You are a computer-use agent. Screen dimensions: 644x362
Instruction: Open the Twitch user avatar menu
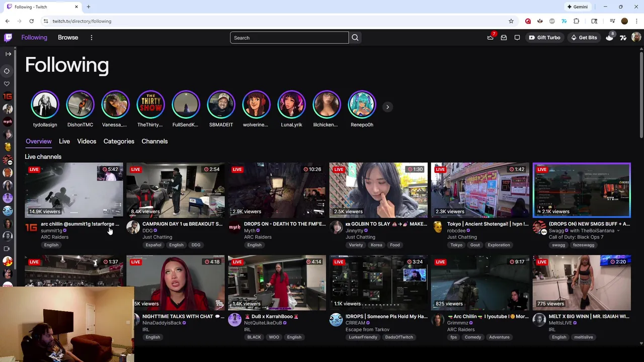click(636, 37)
